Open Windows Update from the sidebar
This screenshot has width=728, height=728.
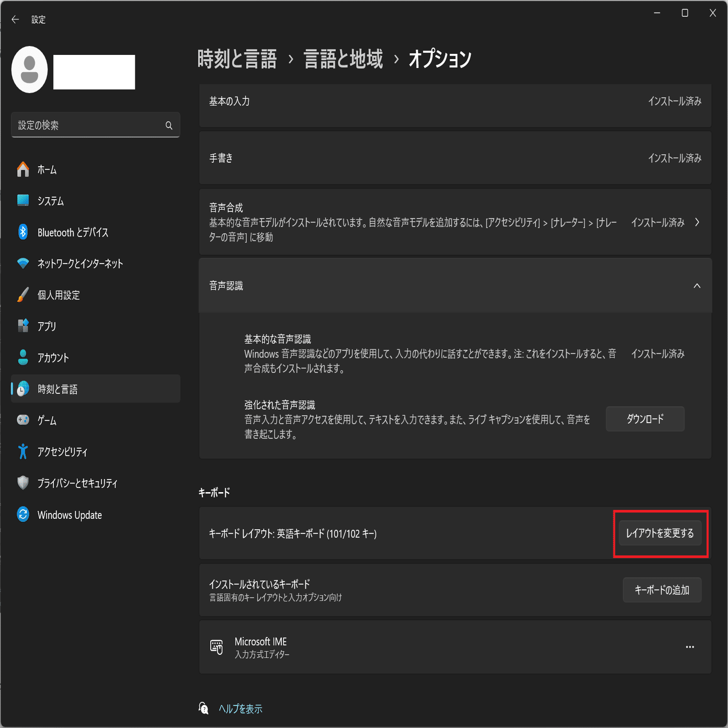coord(69,515)
